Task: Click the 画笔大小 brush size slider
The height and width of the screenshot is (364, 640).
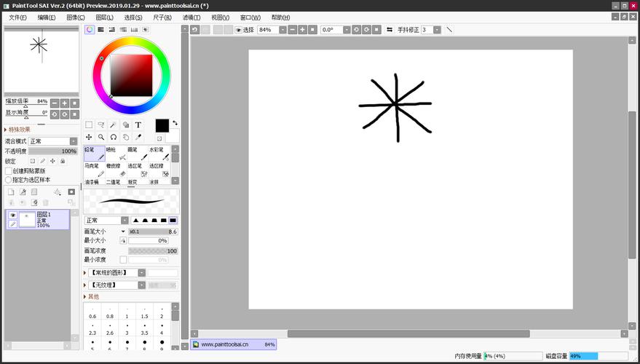Action: [x=153, y=232]
